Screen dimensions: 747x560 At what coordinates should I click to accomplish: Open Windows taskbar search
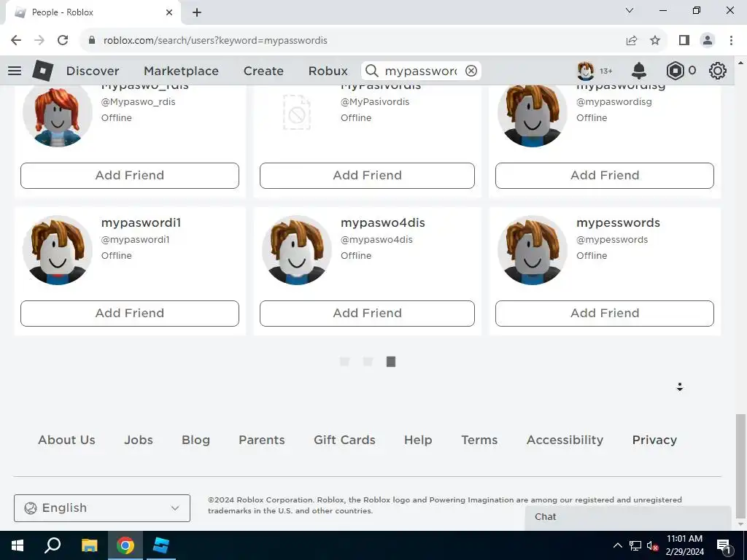(x=53, y=545)
